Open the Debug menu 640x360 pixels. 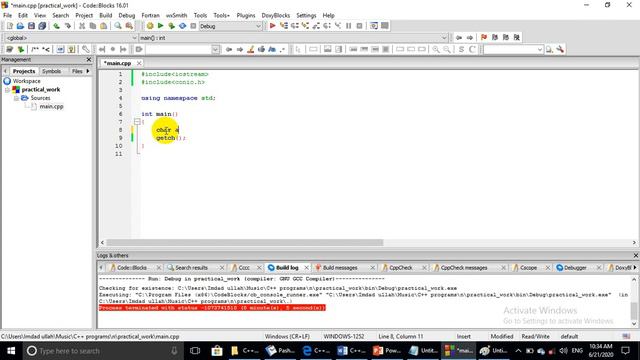pos(127,15)
